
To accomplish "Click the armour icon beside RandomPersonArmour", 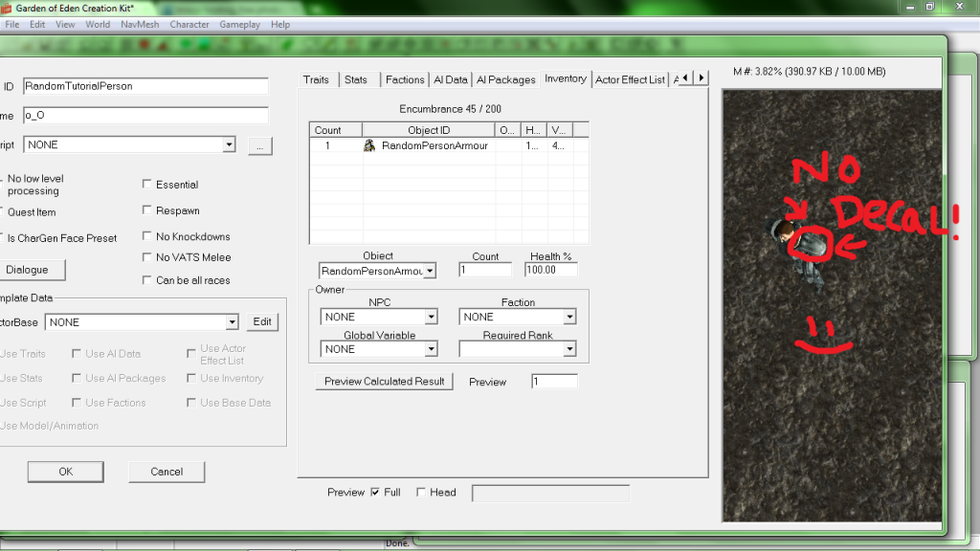I will (x=369, y=145).
